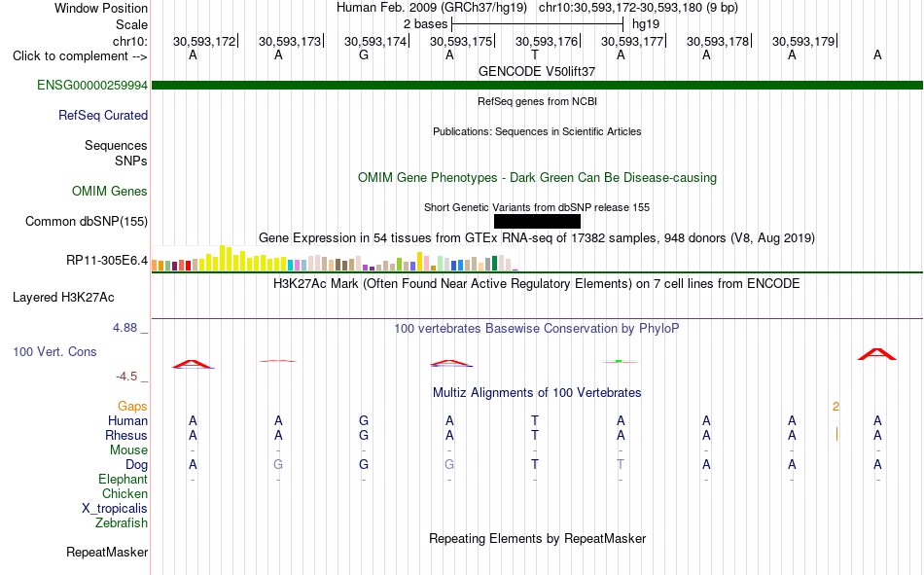Click the Mouse species label

(128, 449)
